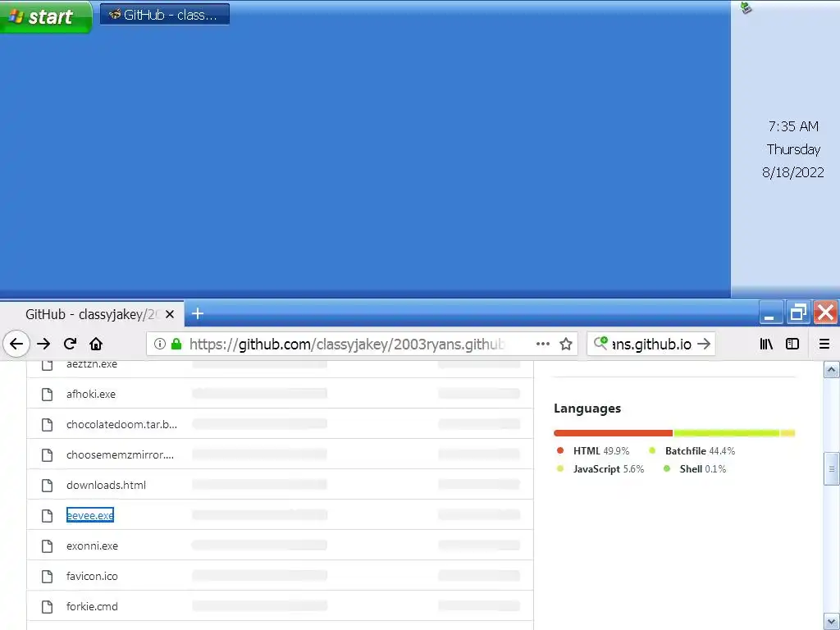Show site information icon in address bar

click(x=160, y=344)
